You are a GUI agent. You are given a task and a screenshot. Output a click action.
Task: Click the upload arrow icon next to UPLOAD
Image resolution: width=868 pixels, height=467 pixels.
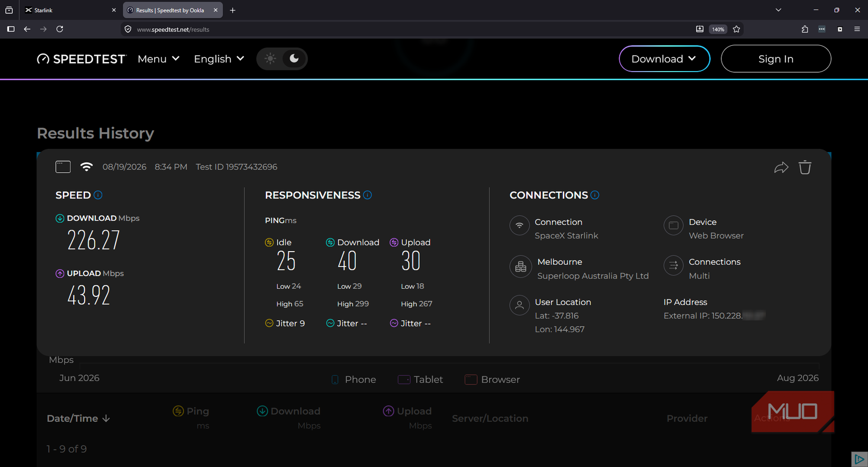60,274
